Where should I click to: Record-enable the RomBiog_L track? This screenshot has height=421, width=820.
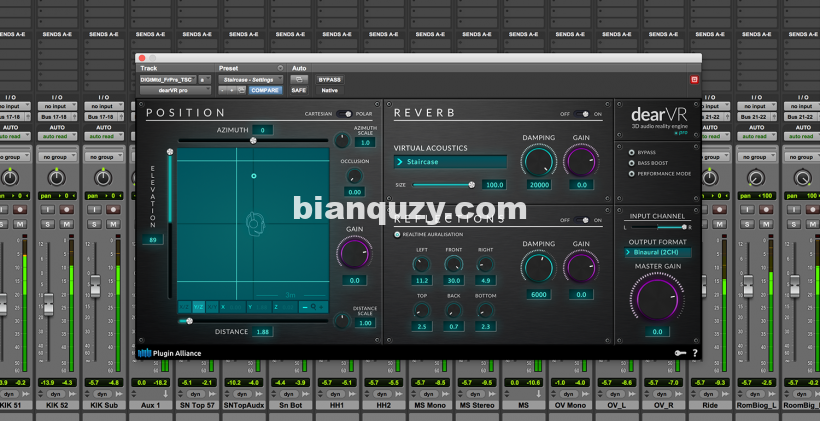[766, 209]
